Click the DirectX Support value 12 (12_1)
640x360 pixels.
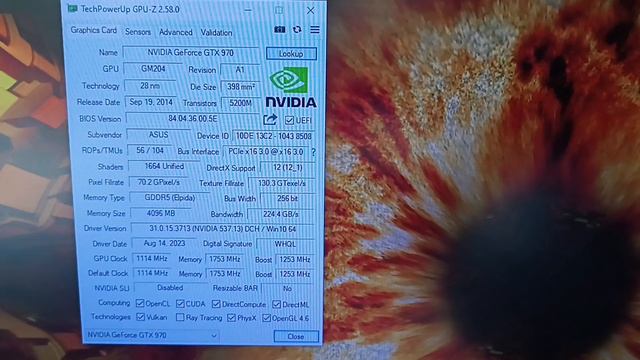point(288,167)
